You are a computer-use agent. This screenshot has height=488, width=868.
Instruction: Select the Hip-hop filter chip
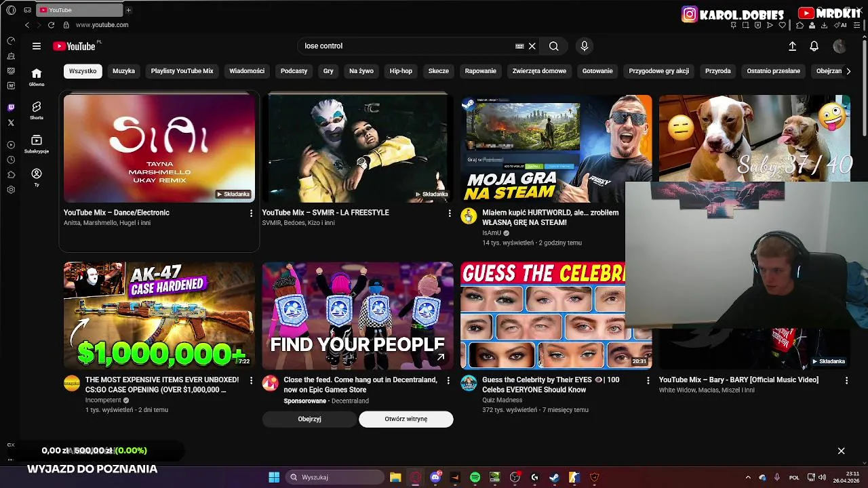401,71
